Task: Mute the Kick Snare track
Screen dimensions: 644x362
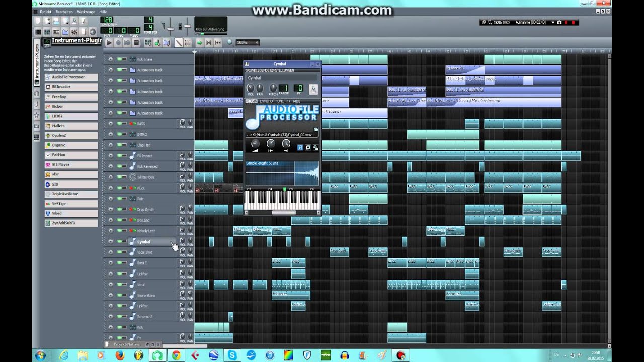Action: [x=121, y=59]
